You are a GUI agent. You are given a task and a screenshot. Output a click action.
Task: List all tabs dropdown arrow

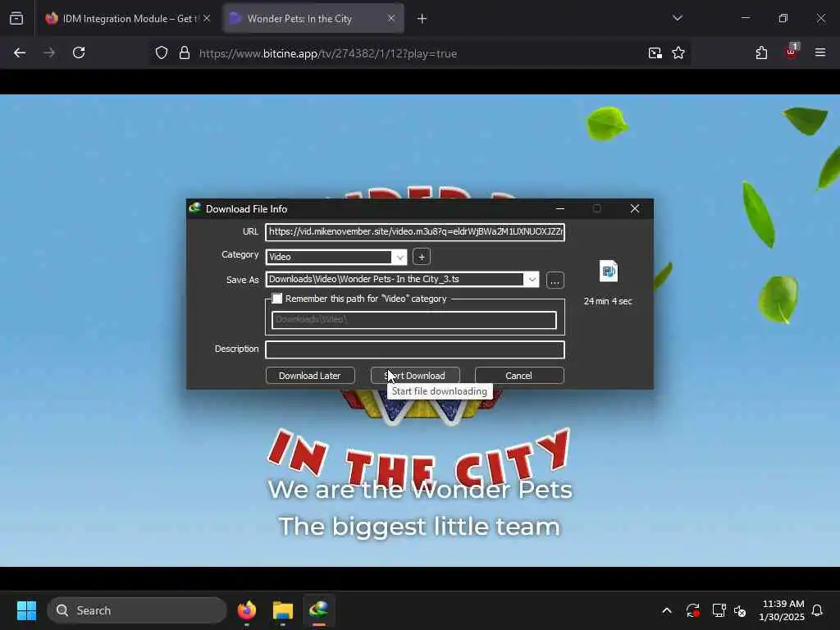coord(677,18)
